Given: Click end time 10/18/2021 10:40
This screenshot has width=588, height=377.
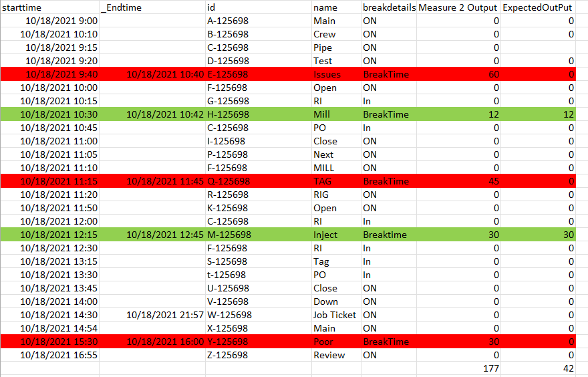Looking at the screenshot, I should coord(152,74).
